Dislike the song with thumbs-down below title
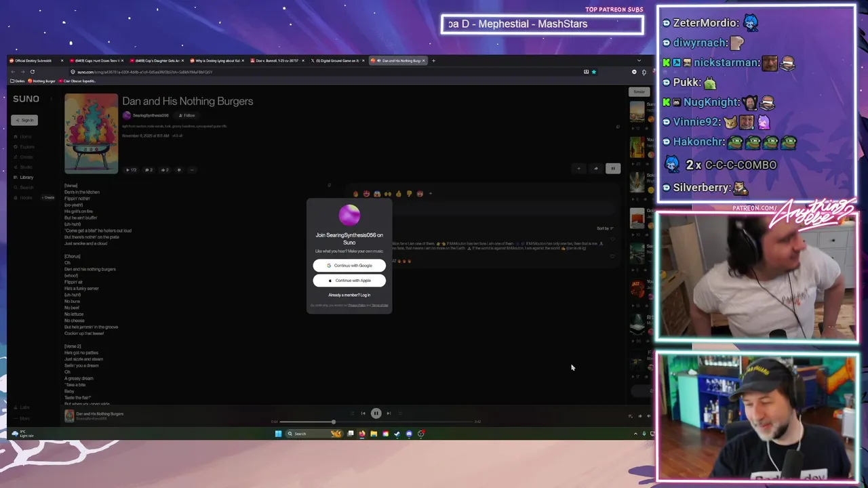Image resolution: width=868 pixels, height=488 pixels. point(179,169)
